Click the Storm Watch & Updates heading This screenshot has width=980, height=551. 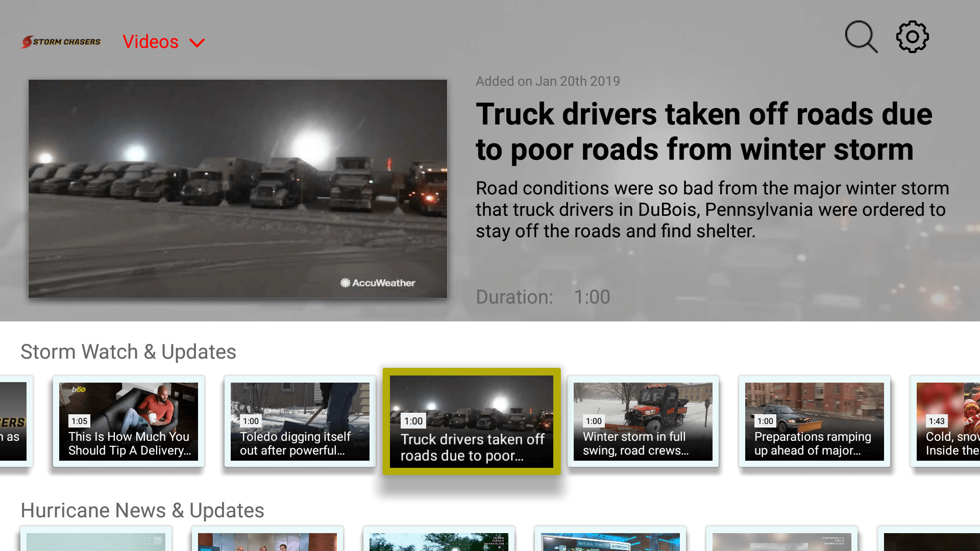point(128,352)
